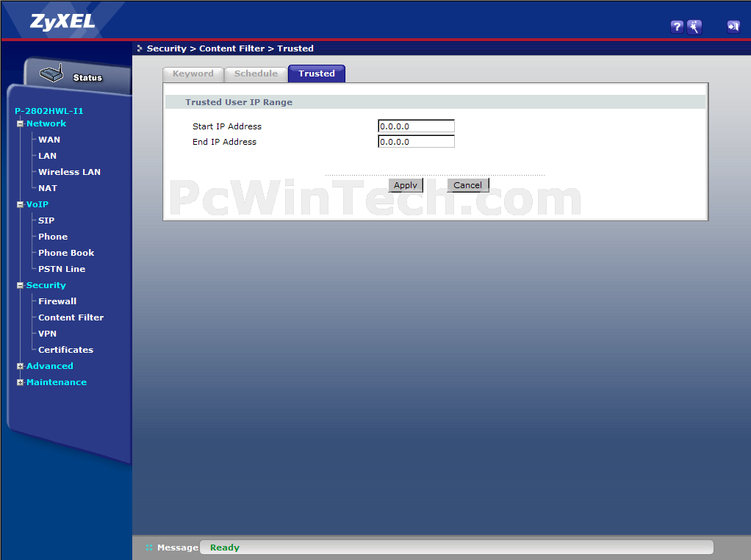Click the 'End IP Address' label
Image resolution: width=751 pixels, height=560 pixels.
[224, 142]
